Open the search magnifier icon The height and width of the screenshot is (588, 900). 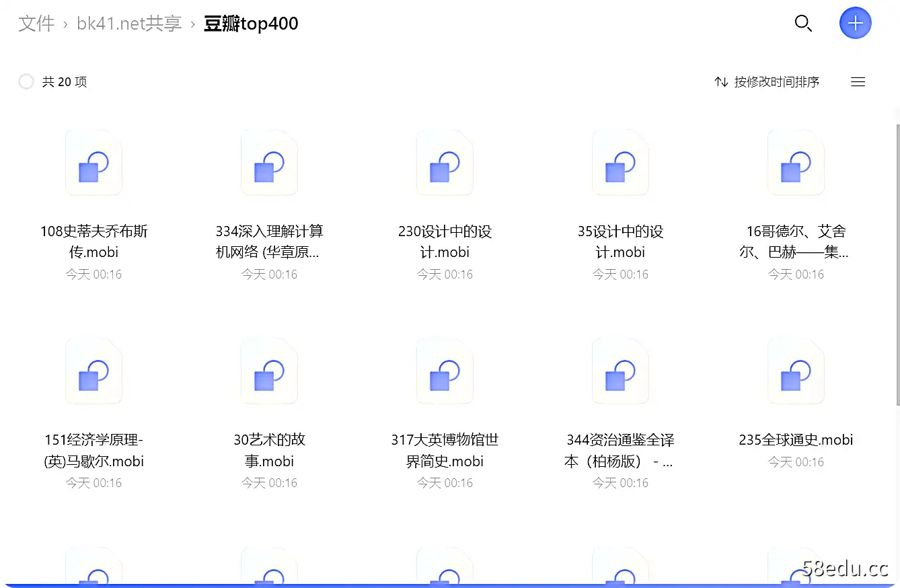803,24
